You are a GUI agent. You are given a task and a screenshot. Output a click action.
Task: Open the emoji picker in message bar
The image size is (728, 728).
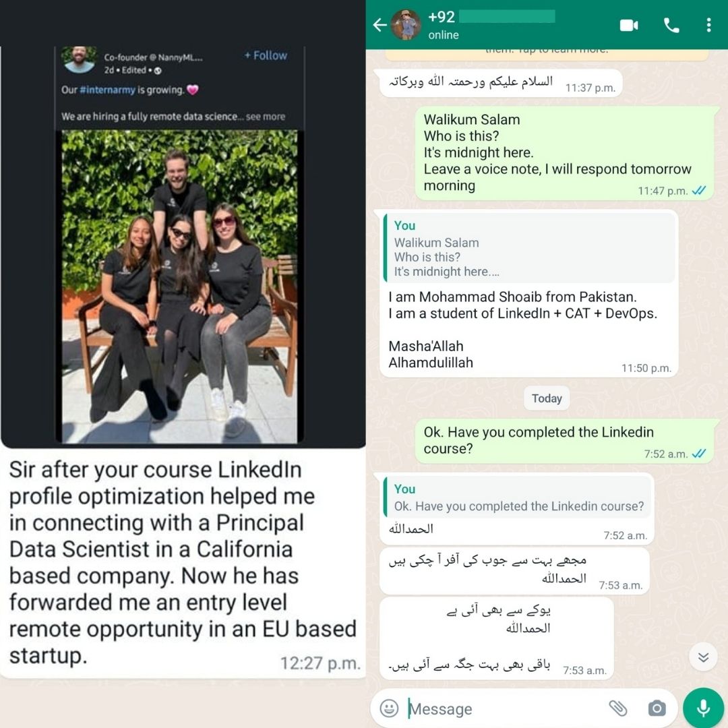pyautogui.click(x=389, y=708)
